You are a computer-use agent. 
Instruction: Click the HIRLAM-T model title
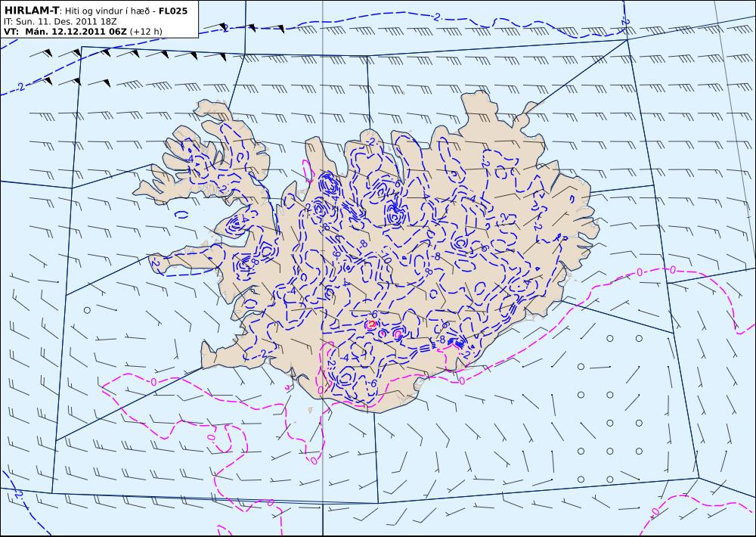pyautogui.click(x=31, y=11)
